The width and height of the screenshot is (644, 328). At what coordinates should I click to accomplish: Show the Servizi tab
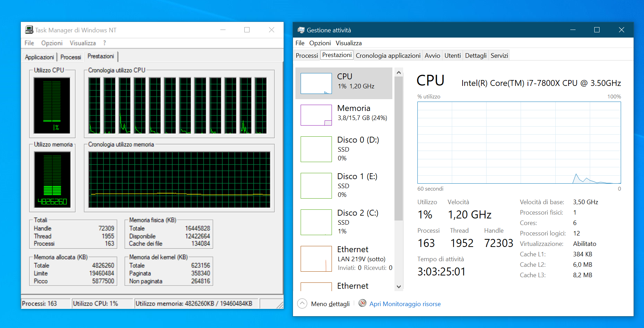[499, 56]
